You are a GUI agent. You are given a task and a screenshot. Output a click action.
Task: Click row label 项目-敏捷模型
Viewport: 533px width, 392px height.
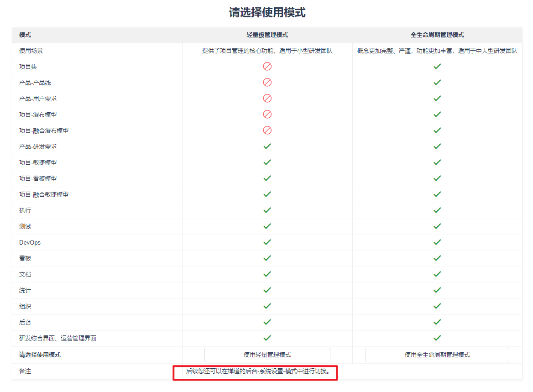pos(38,162)
